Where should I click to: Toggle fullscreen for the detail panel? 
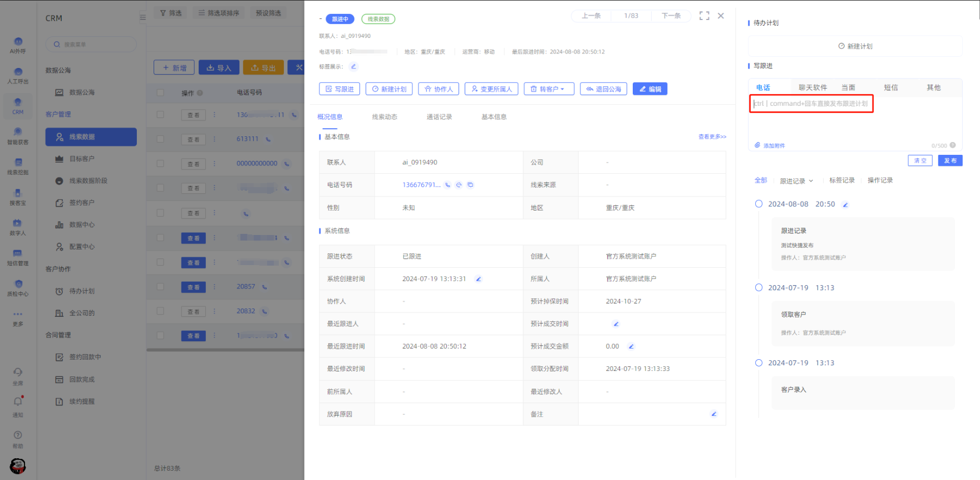(704, 16)
